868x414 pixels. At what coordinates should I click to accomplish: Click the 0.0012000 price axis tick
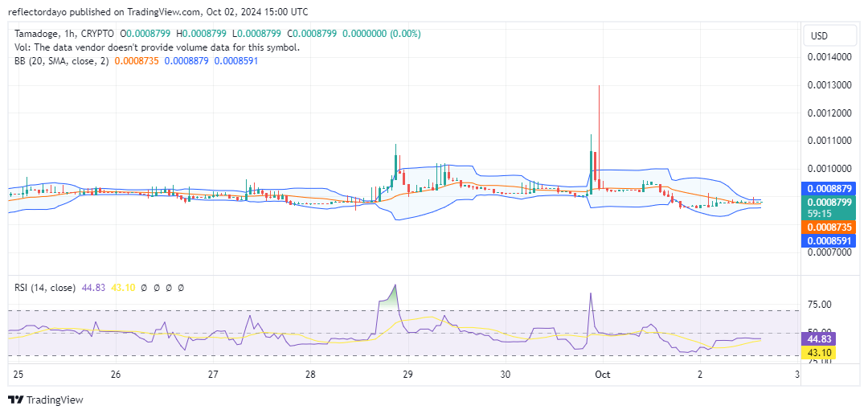(829, 113)
